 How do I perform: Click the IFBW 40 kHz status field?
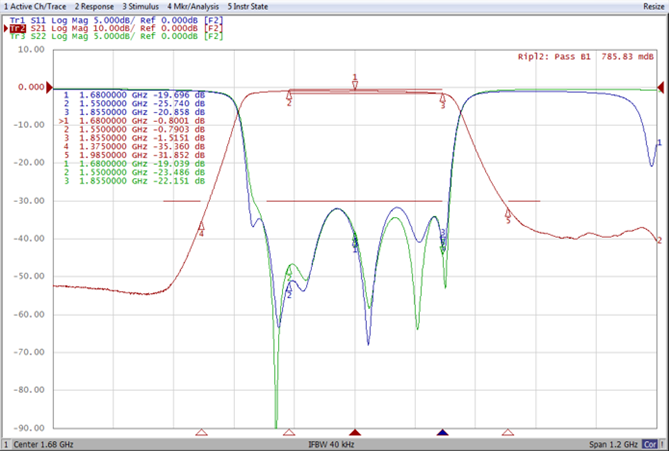click(331, 445)
